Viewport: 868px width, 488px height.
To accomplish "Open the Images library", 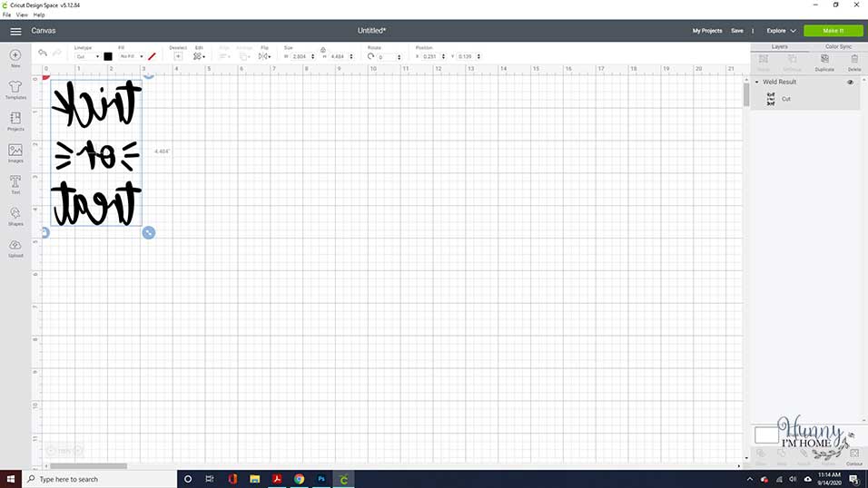I will 15,153.
